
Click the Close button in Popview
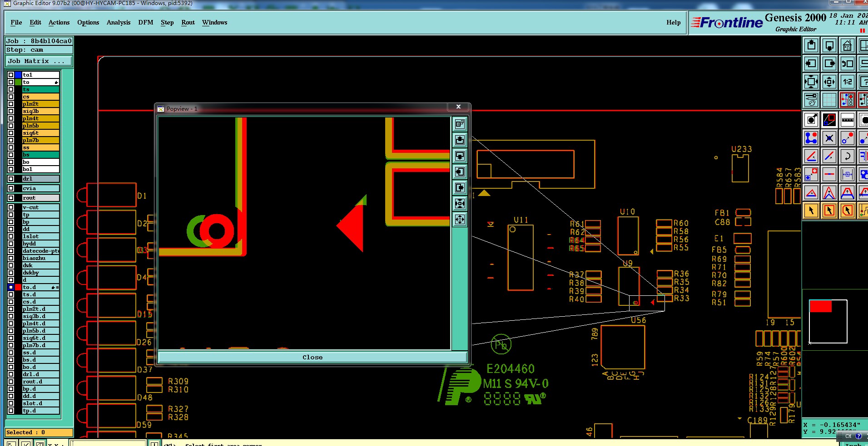tap(312, 358)
